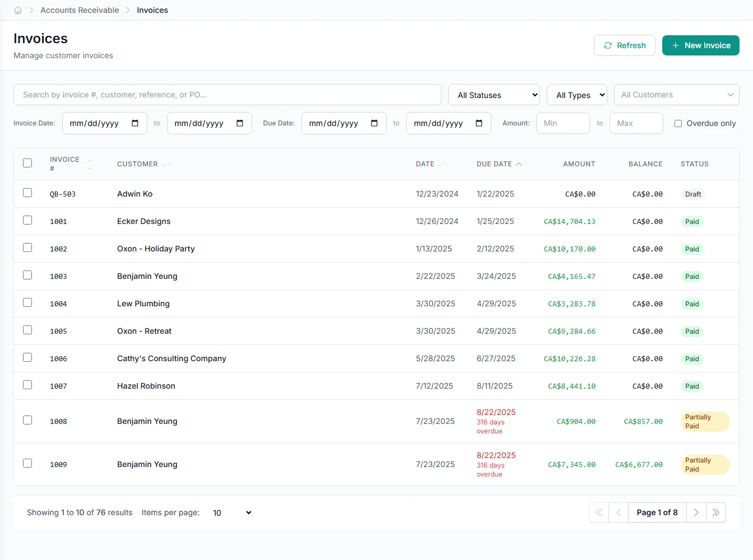Check the box for invoice 1004
This screenshot has width=753, height=560.
tap(27, 302)
